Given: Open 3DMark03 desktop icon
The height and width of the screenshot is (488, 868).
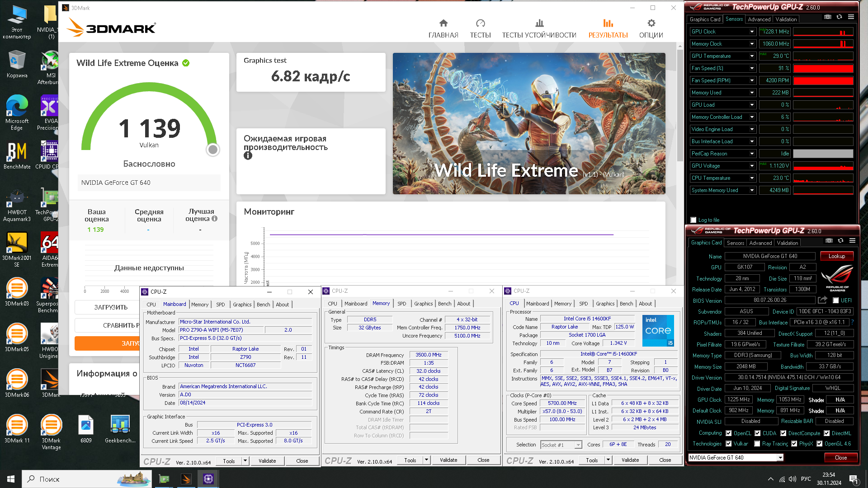Looking at the screenshot, I should tap(17, 292).
